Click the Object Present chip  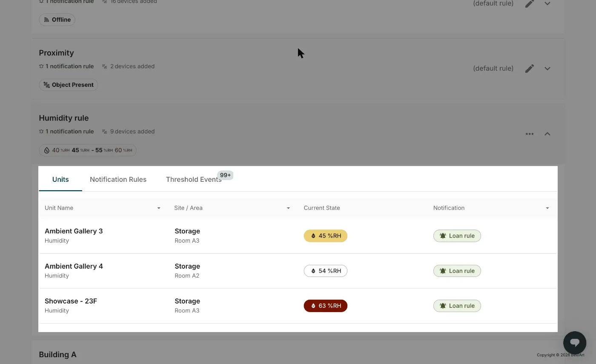[x=69, y=85]
